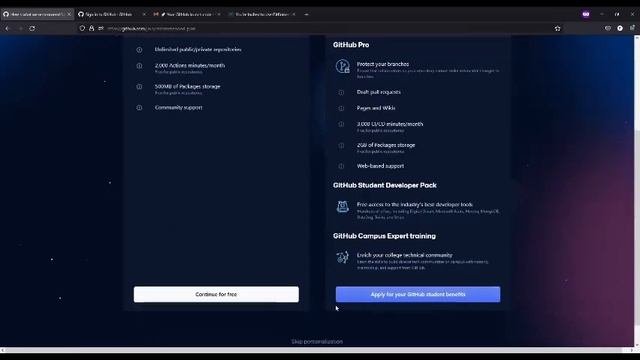The width and height of the screenshot is (640, 360).
Task: Click check icon beside Unlimited public/private repositories
Action: (x=139, y=50)
